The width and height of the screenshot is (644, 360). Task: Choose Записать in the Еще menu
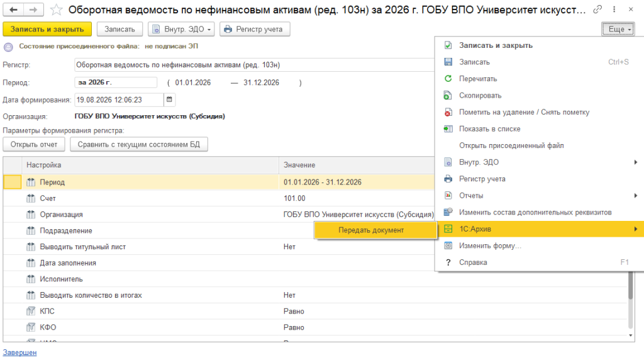539,62
